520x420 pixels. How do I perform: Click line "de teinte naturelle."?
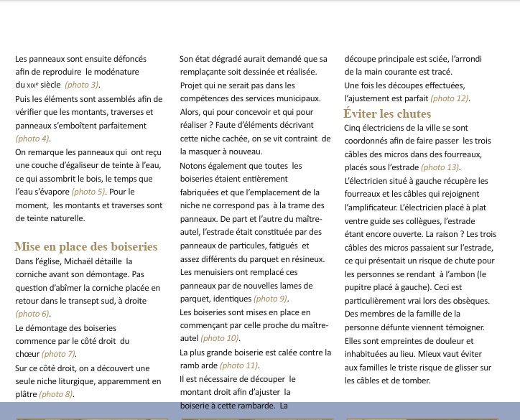50,218
